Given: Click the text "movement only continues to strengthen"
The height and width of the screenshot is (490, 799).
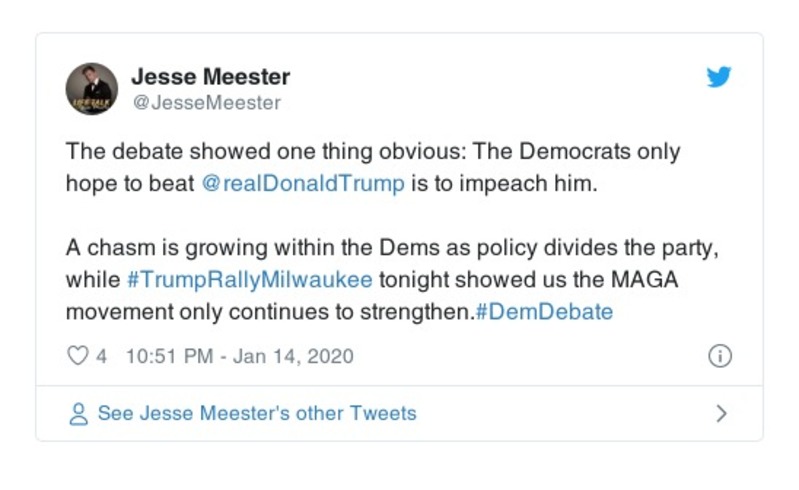Looking at the screenshot, I should [x=268, y=311].
